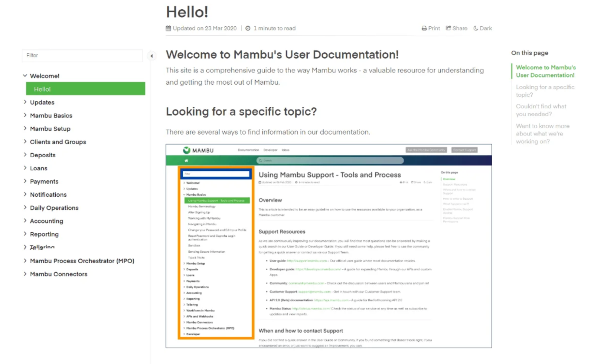This screenshot has height=364, width=594.
Task: Click the 'On this page' heading
Action: (x=529, y=53)
